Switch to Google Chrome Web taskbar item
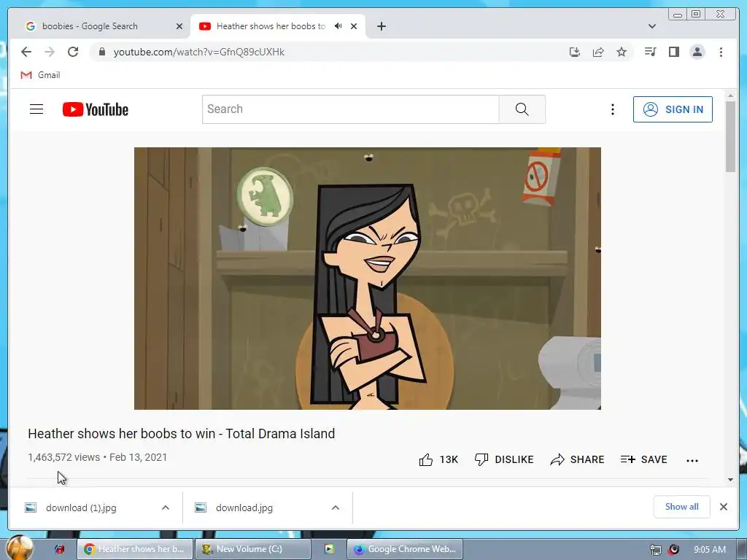The width and height of the screenshot is (747, 560). coord(404,549)
